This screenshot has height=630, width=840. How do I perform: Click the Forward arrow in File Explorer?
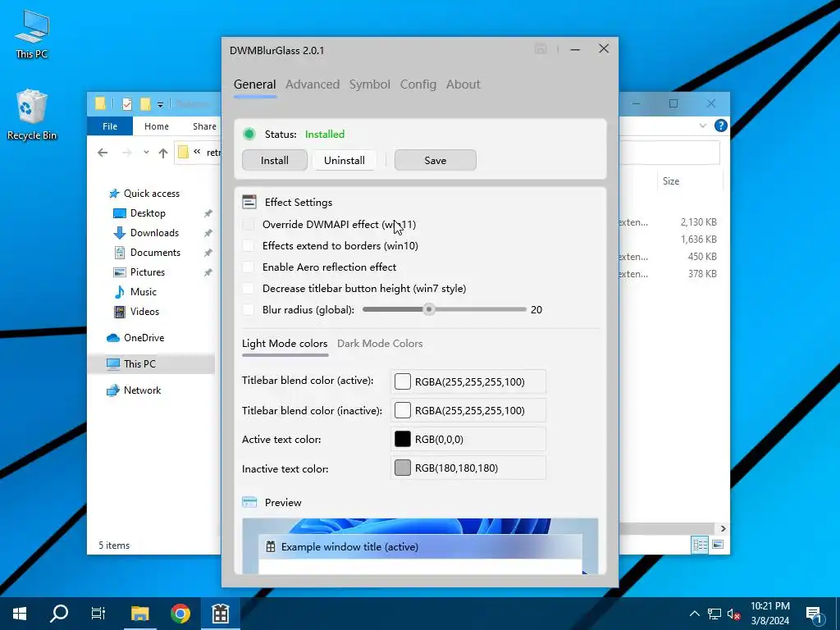coord(127,153)
